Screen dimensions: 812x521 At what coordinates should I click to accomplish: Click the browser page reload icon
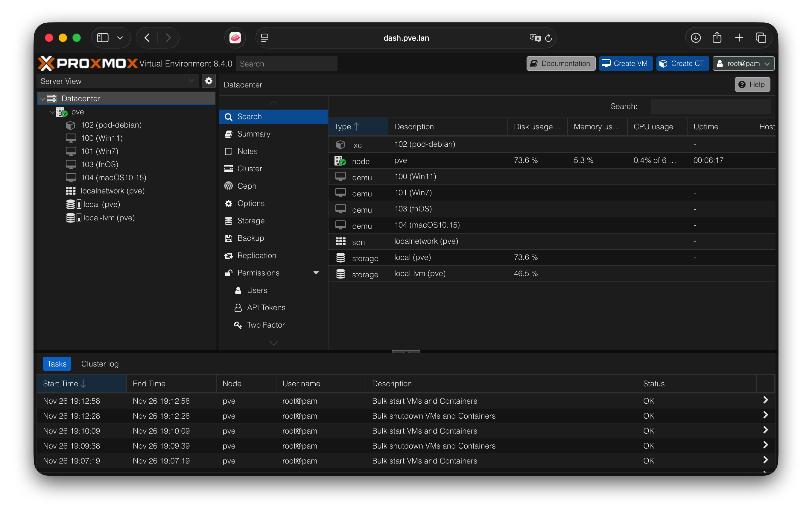548,38
